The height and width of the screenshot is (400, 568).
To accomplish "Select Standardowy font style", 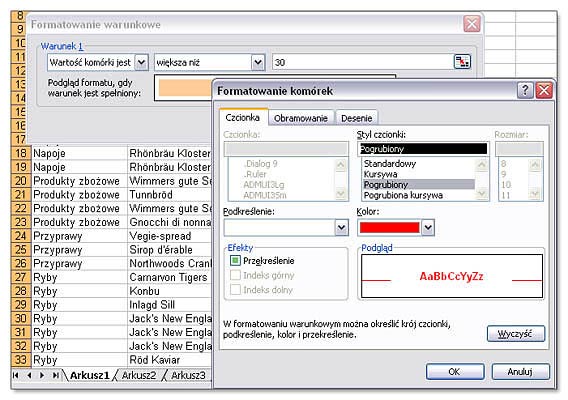I will pos(419,163).
